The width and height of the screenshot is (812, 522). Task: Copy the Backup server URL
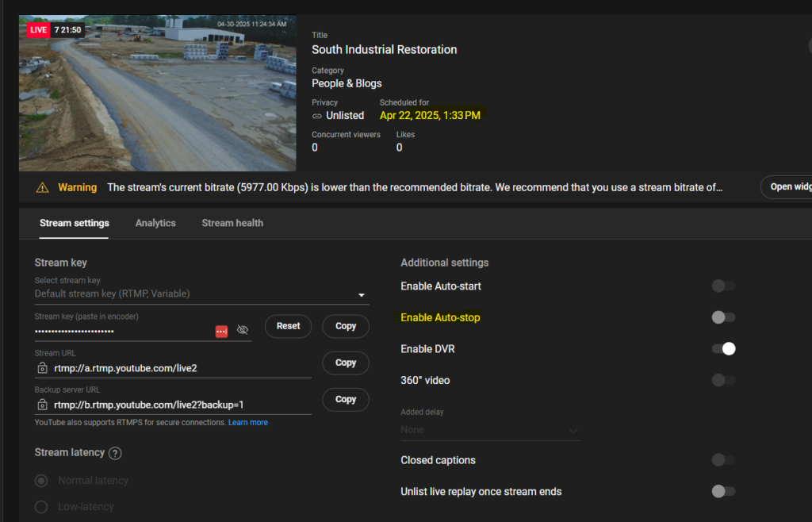pyautogui.click(x=346, y=399)
